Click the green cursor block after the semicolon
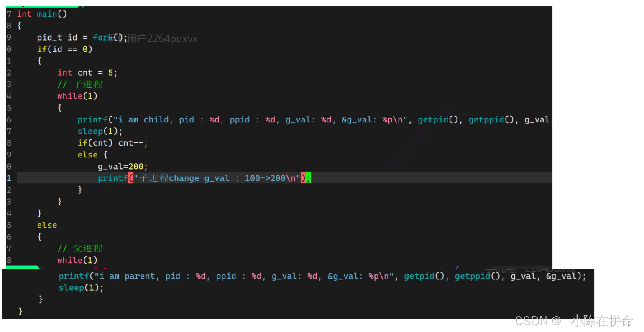 pos(309,178)
